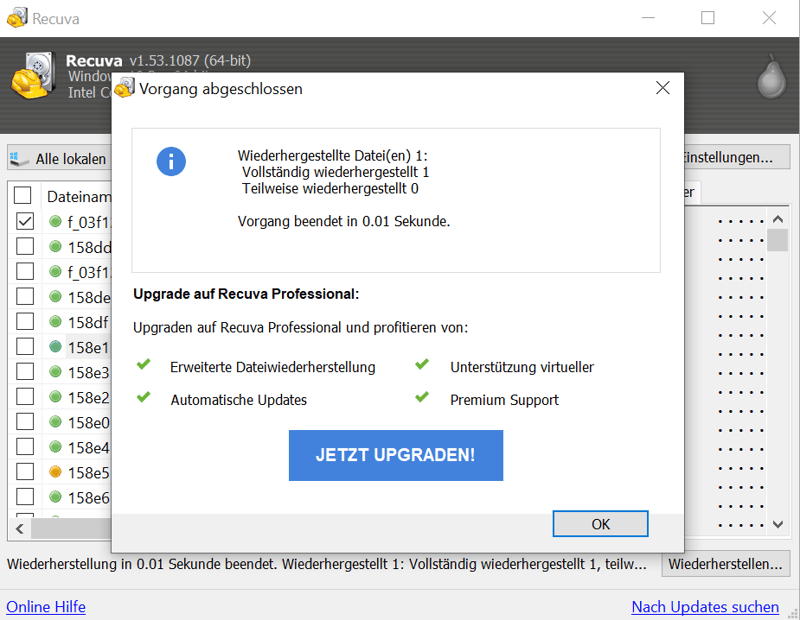Click the status bar Wiederherstellung message
Image resolution: width=800 pixels, height=620 pixels.
[x=327, y=564]
